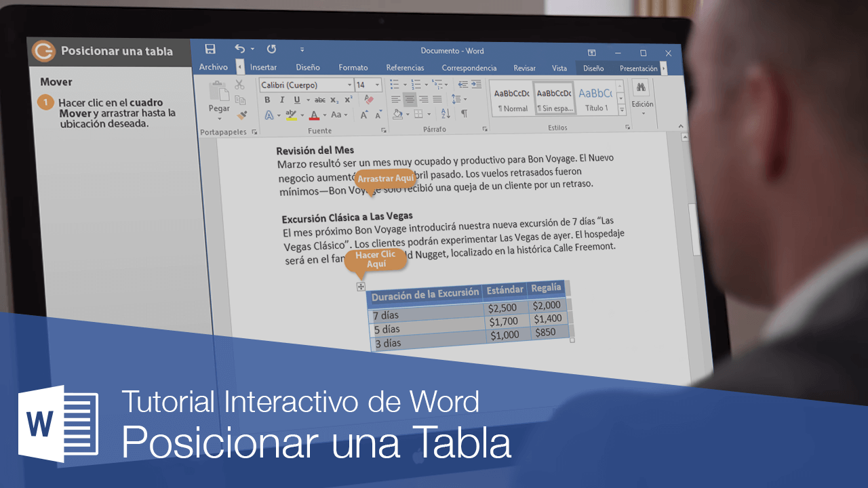Open the Portapapeles pane launcher
The width and height of the screenshot is (868, 488).
pyautogui.click(x=255, y=131)
